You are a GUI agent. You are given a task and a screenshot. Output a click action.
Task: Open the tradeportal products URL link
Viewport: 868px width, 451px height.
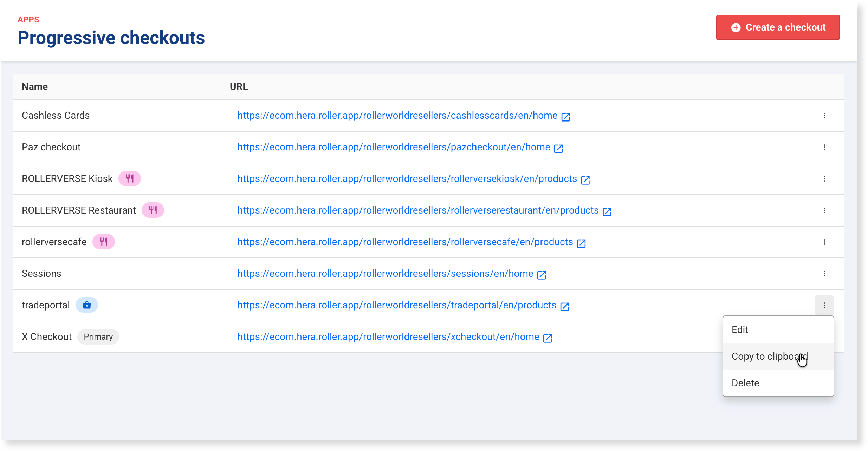point(397,305)
